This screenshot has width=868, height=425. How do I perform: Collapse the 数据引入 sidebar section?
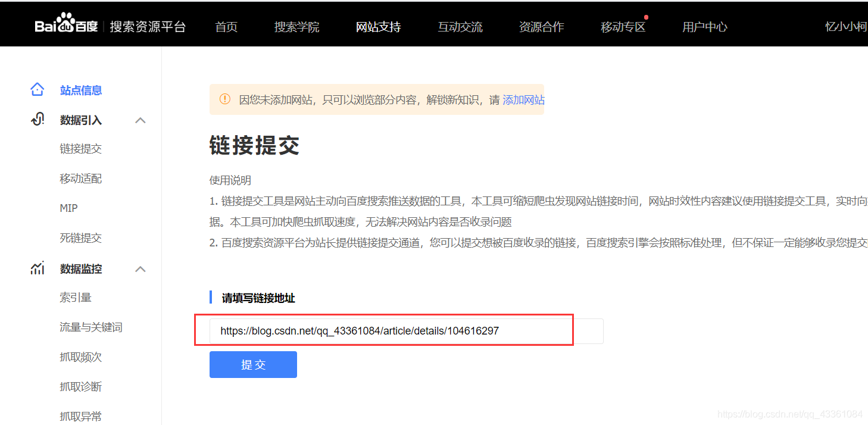tap(140, 120)
